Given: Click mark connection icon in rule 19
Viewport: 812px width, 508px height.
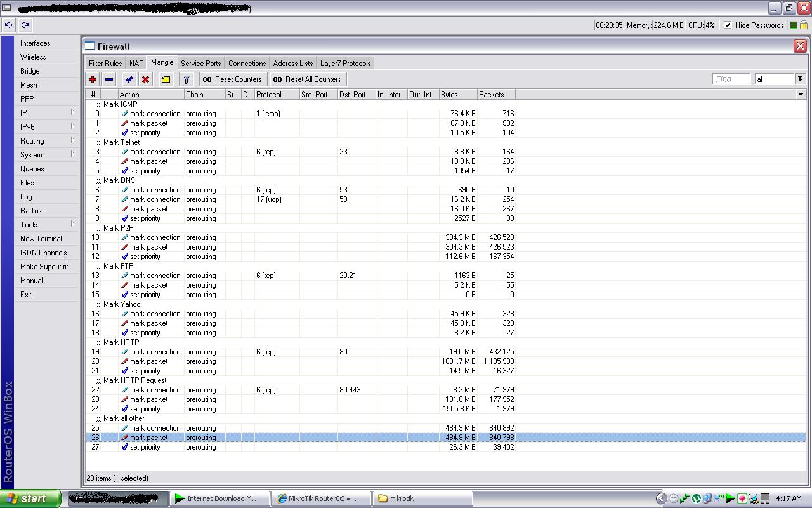Looking at the screenshot, I should (125, 352).
